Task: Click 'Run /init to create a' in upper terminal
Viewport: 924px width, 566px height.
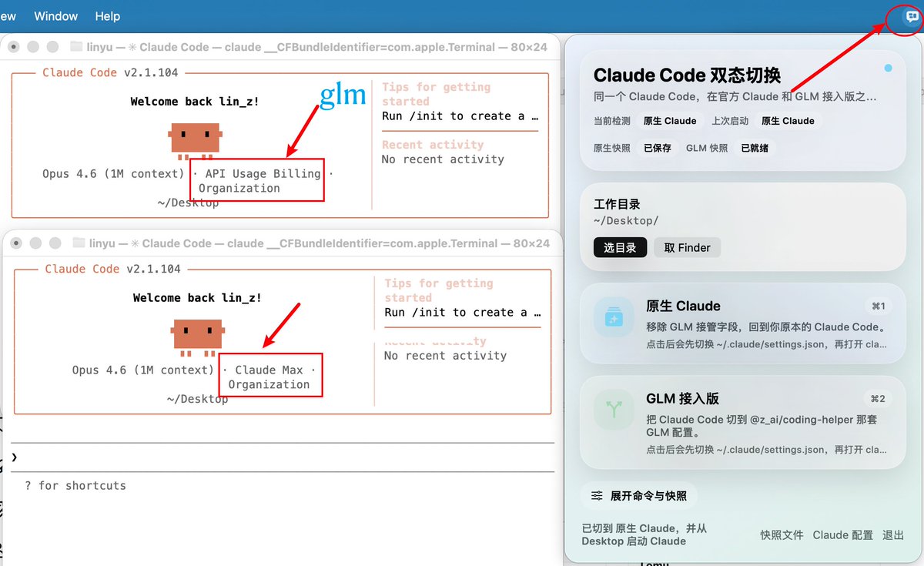Action: tap(454, 116)
